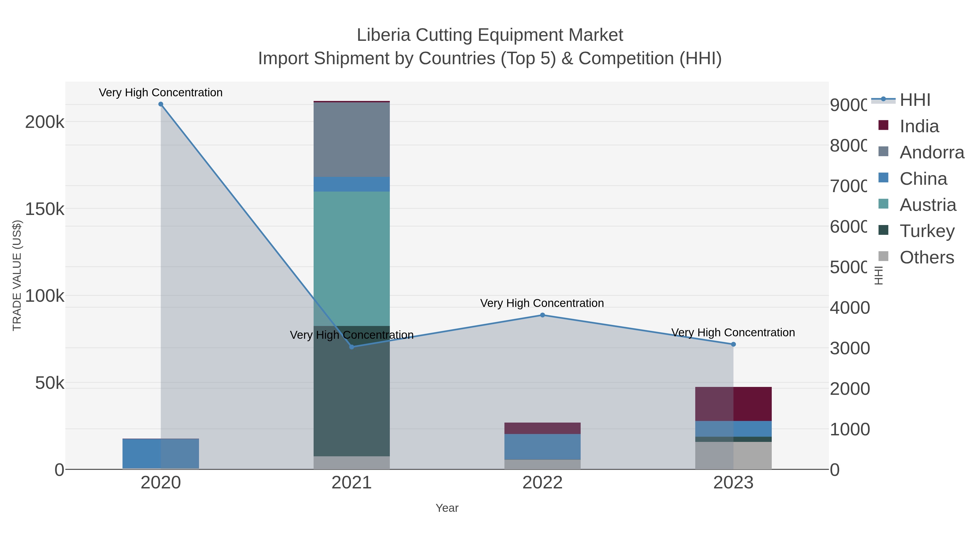
Task: Toggle the Andorra legend entry
Action: tap(921, 152)
